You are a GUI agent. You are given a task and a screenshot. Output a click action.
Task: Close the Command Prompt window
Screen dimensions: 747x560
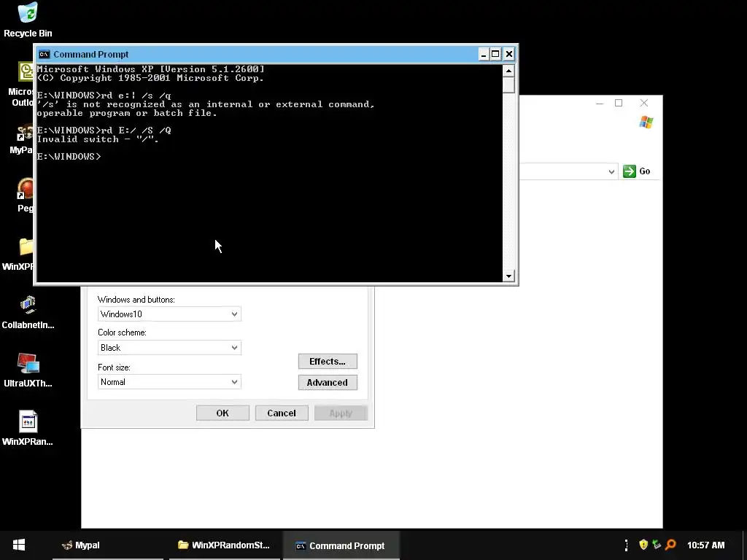tap(508, 54)
